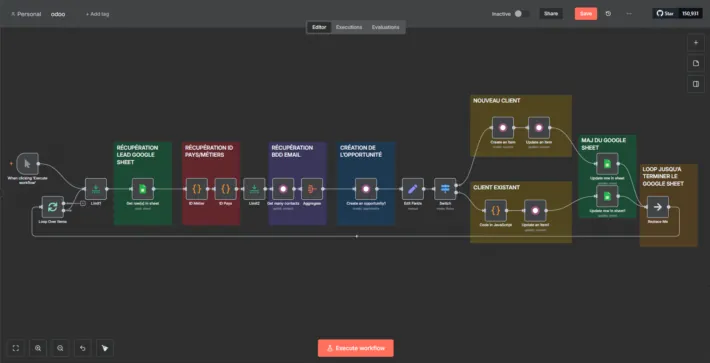Image resolution: width=710 pixels, height=363 pixels.
Task: Select the Create an item node
Action: point(503,128)
